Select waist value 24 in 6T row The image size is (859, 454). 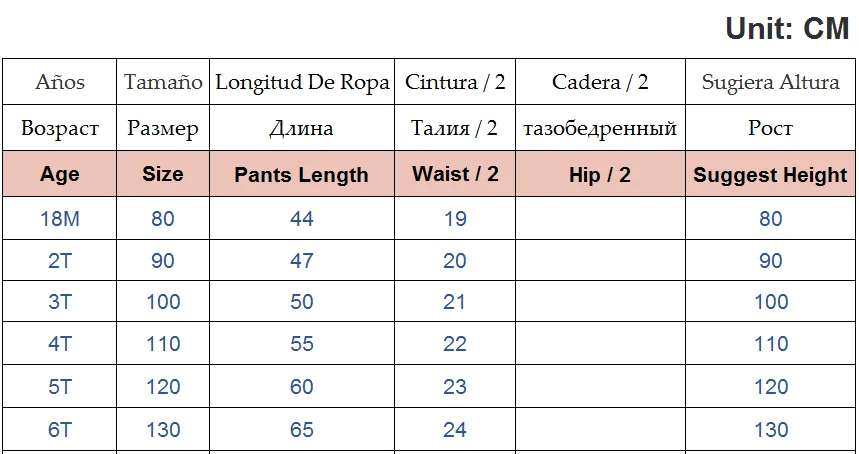pyautogui.click(x=455, y=430)
